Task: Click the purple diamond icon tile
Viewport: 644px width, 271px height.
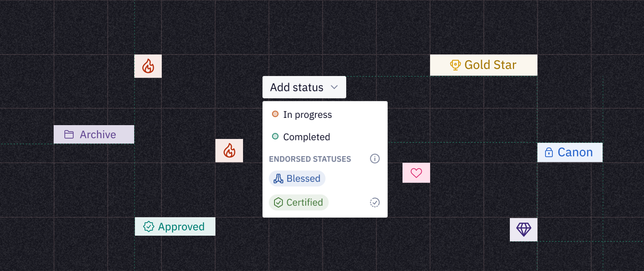Action: point(524,230)
